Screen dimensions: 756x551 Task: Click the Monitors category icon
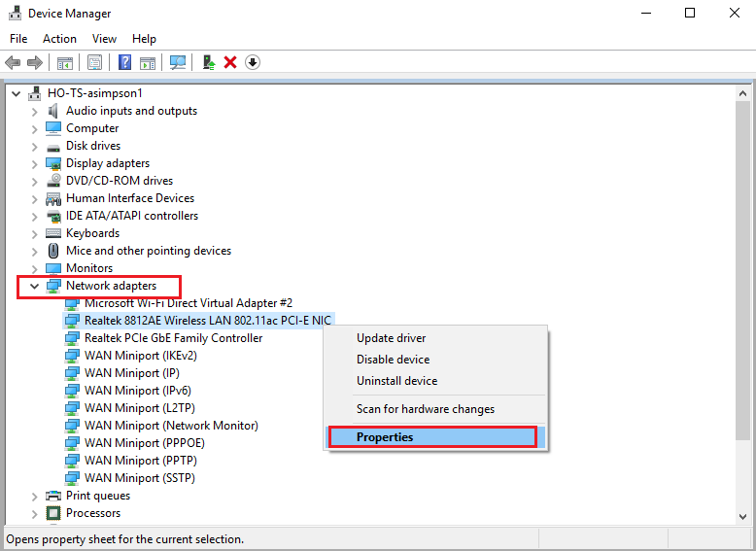coord(53,268)
